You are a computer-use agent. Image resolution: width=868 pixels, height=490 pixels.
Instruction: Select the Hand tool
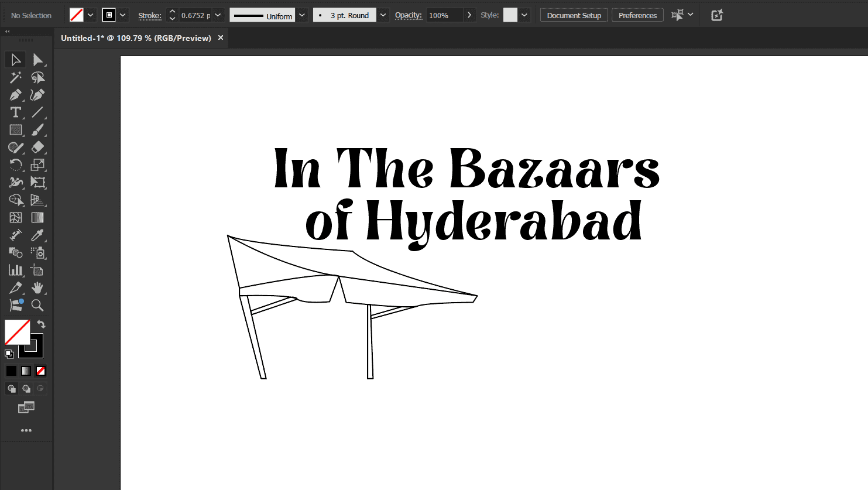37,288
